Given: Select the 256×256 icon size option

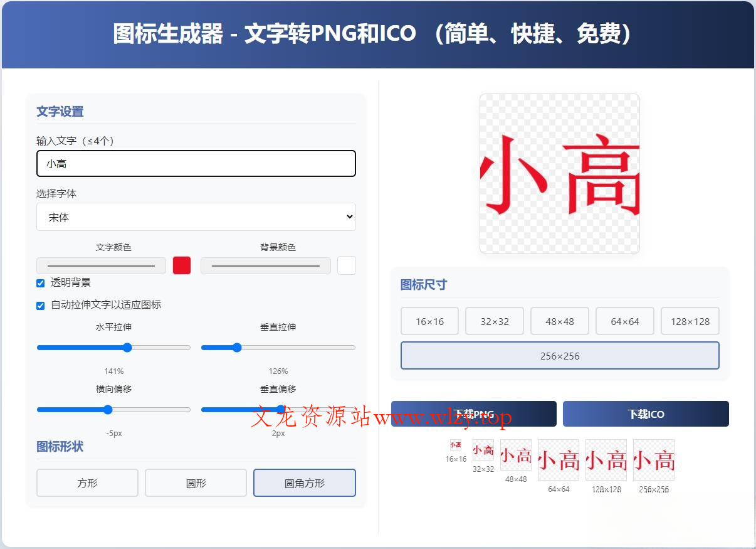Looking at the screenshot, I should tap(559, 355).
